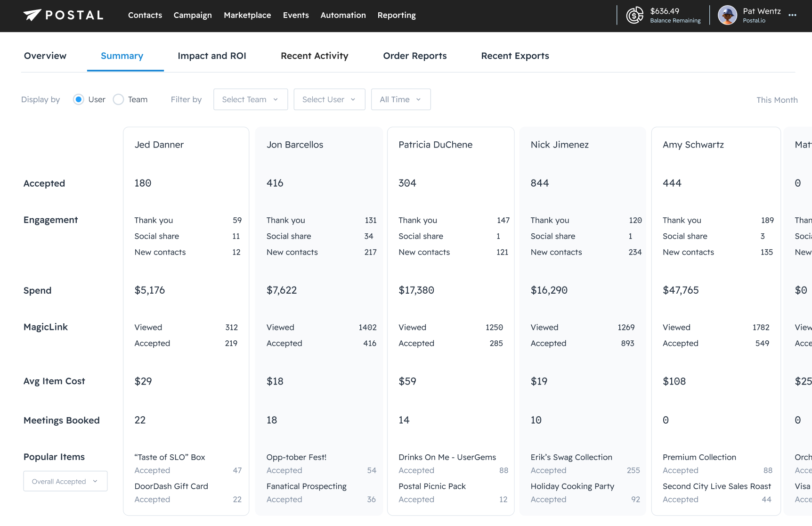Select the Team display radio button
This screenshot has width=812, height=526.
click(x=119, y=99)
